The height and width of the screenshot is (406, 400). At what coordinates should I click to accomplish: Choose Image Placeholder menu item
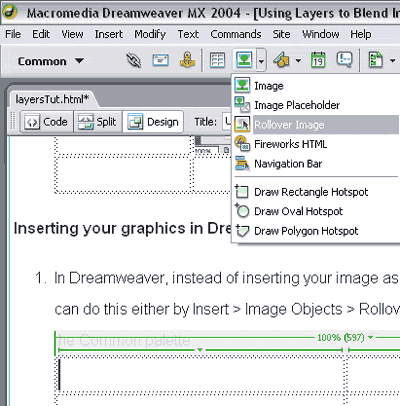[x=316, y=105]
